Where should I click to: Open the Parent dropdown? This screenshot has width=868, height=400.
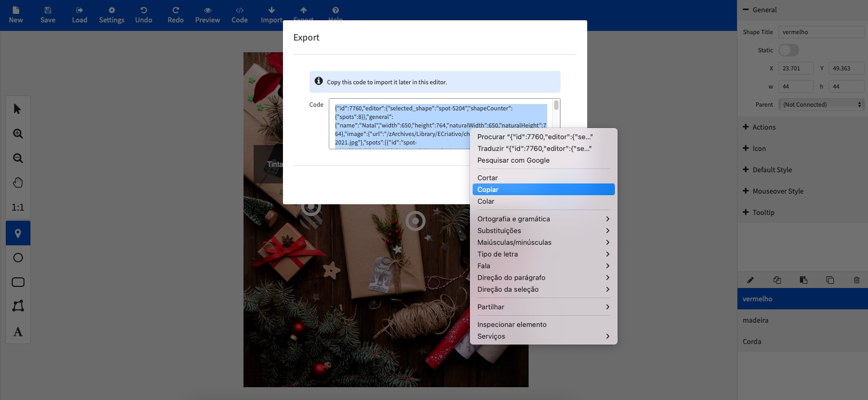(821, 105)
